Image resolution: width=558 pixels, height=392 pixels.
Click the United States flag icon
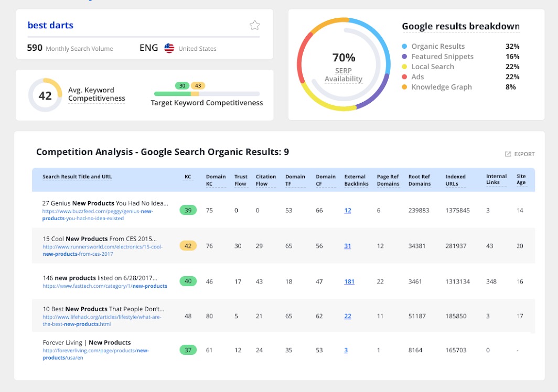click(169, 48)
